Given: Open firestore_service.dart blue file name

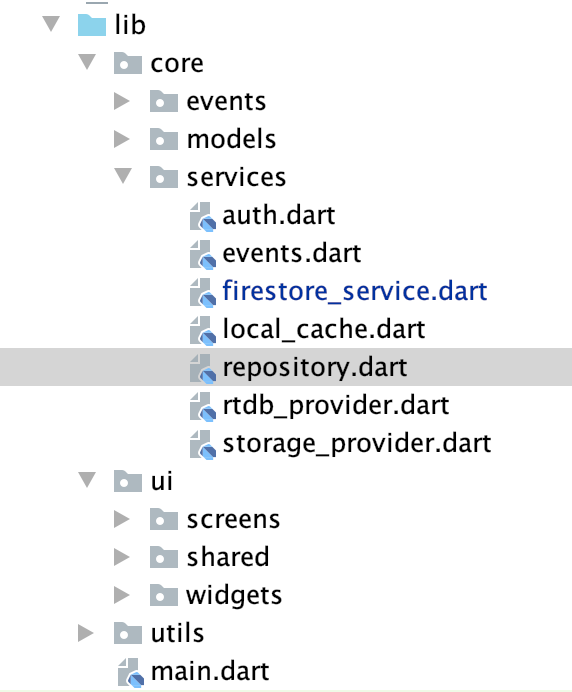Looking at the screenshot, I should (x=355, y=291).
